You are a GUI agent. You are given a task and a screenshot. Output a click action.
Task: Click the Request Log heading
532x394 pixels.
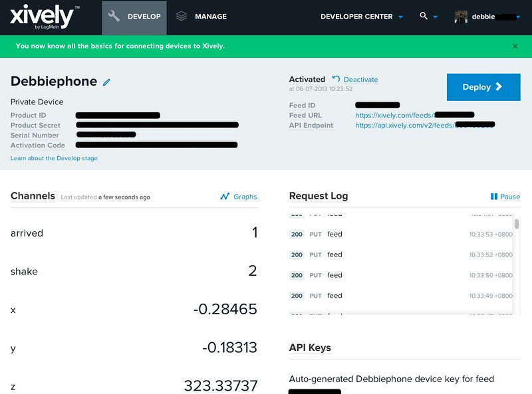tap(319, 196)
